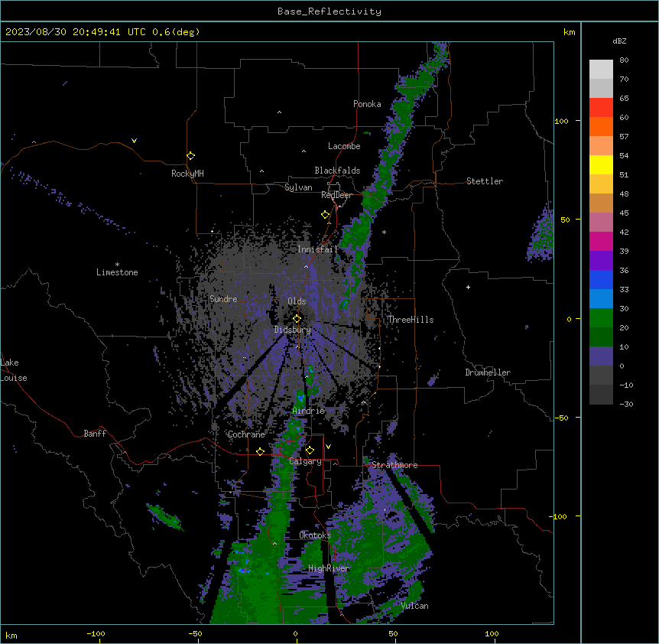Screen dimensions: 659x644
Task: Click the RockyMH label
Action: [187, 173]
